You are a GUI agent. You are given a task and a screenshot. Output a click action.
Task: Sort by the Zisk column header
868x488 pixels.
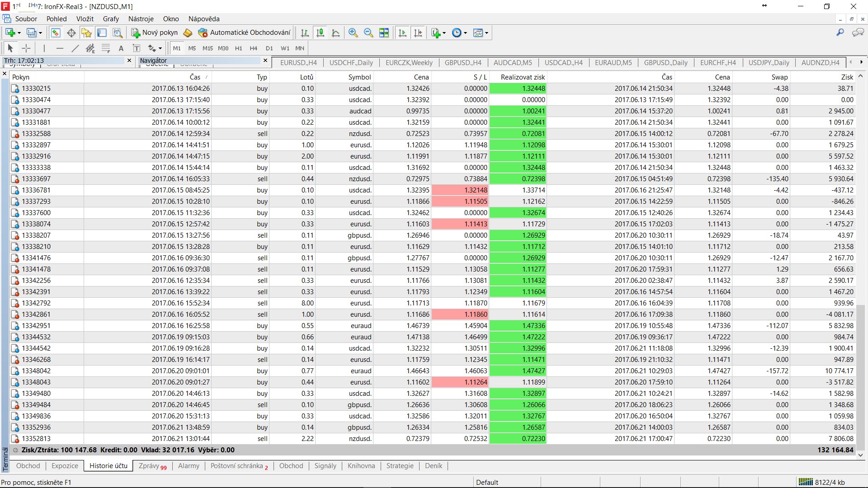tap(847, 77)
